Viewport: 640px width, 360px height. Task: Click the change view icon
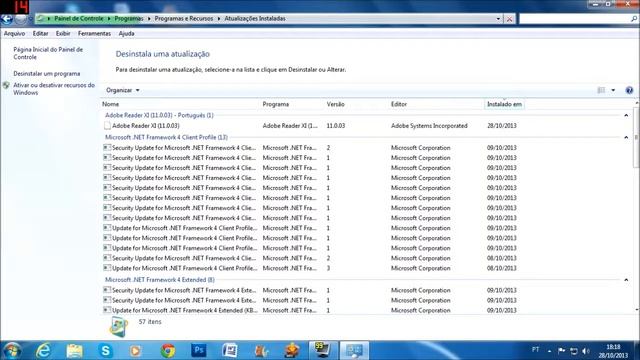click(x=601, y=90)
